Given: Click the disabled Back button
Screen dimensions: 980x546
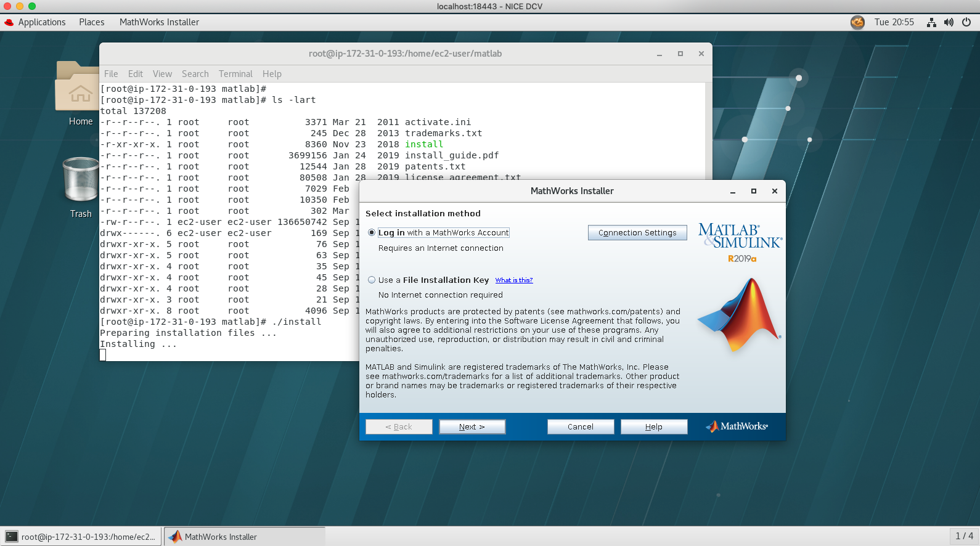Looking at the screenshot, I should click(x=399, y=427).
